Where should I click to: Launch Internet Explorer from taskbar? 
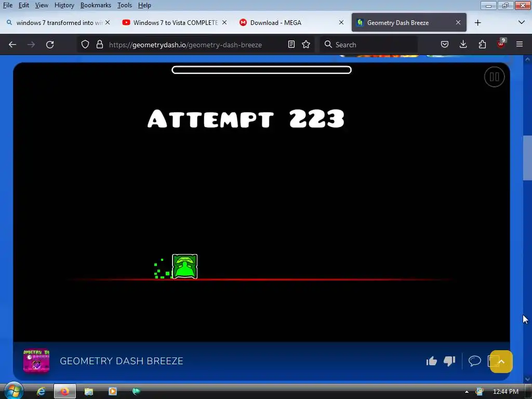(41, 392)
